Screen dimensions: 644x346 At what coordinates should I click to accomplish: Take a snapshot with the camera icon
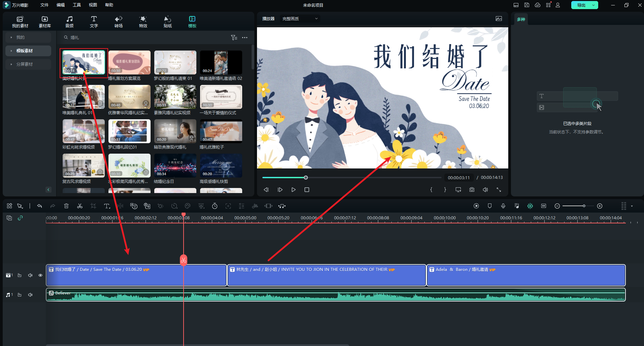click(472, 190)
